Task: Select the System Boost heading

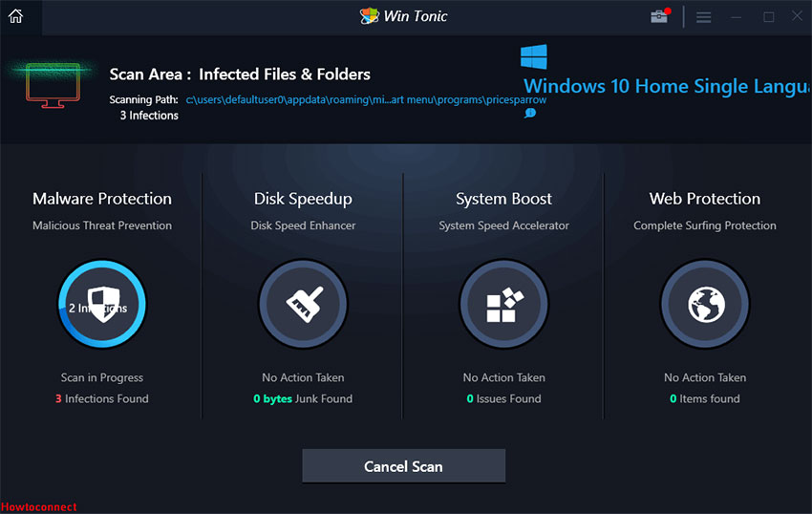Action: coord(503,199)
